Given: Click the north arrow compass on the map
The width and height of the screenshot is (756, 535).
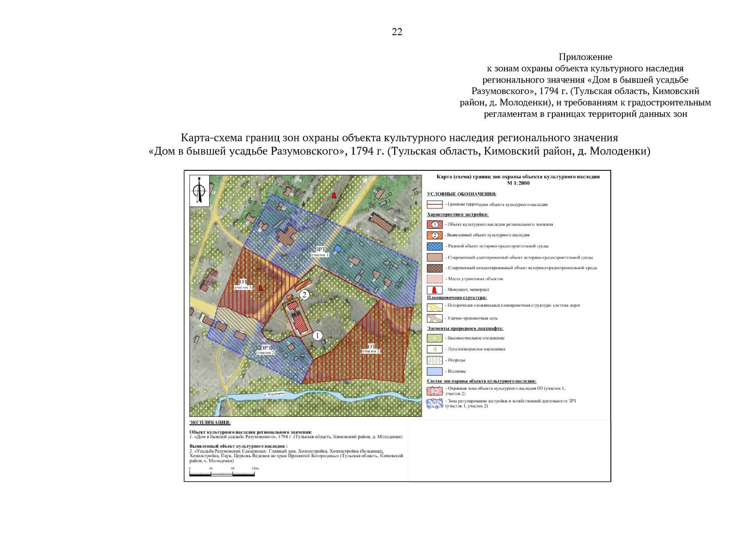Looking at the screenshot, I should coord(199,191).
